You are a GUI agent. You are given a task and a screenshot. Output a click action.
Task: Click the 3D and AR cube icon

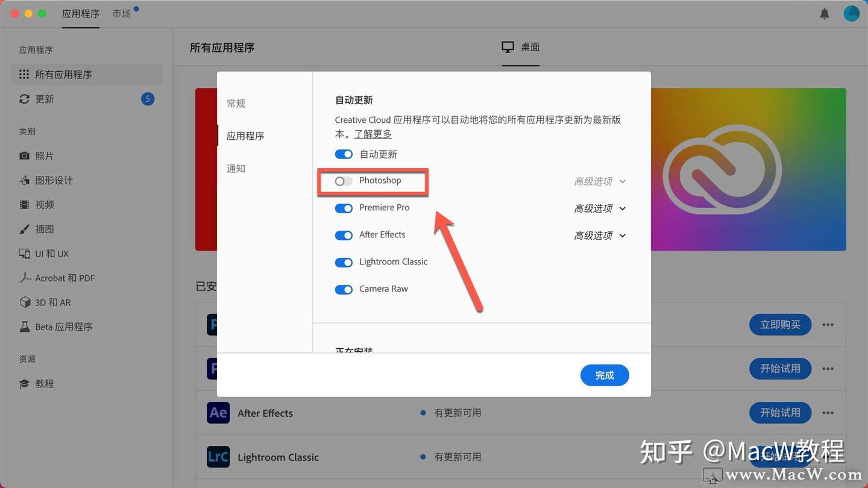pos(24,302)
